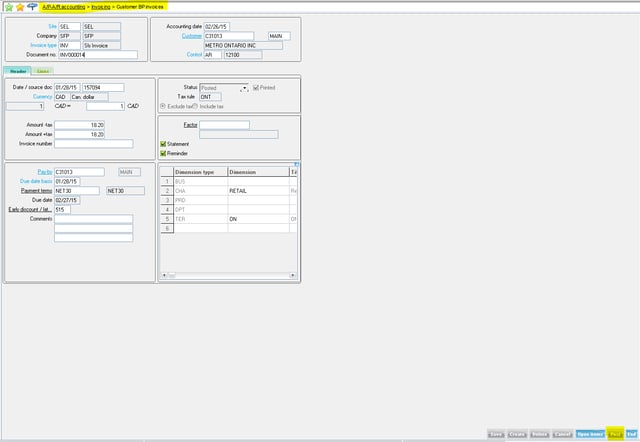Open the Status dropdown
Viewport: 640px width, 442px height.
243,88
